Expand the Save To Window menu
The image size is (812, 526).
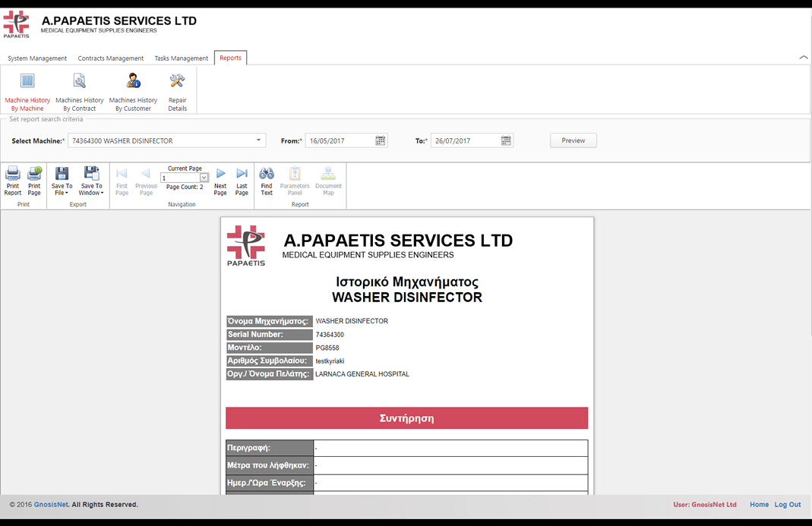91,181
